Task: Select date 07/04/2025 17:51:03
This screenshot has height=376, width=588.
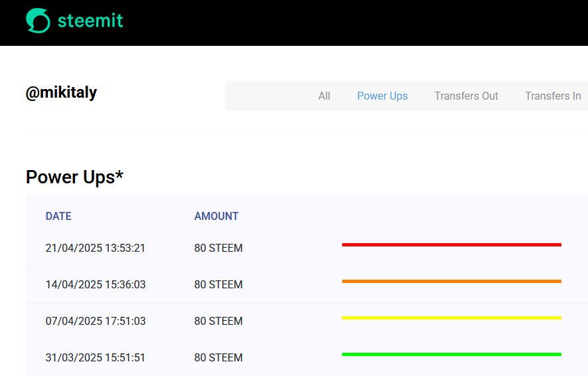Action: [95, 321]
